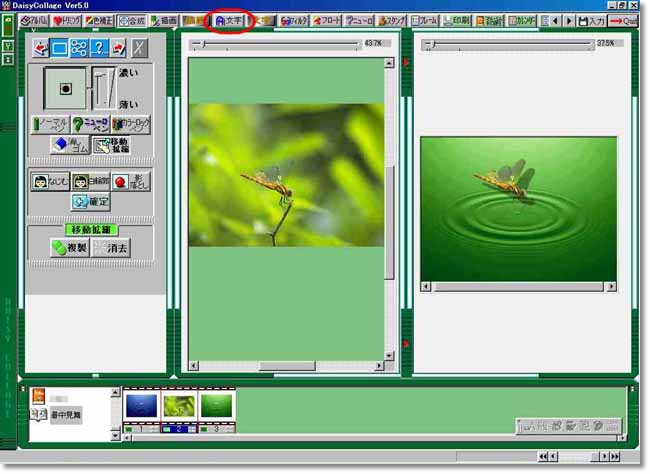Click the redo red arrow icon
The image size is (650, 474).
pos(119,48)
